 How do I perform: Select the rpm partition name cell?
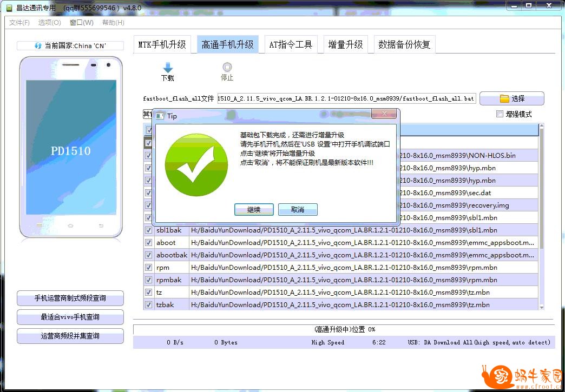172,268
